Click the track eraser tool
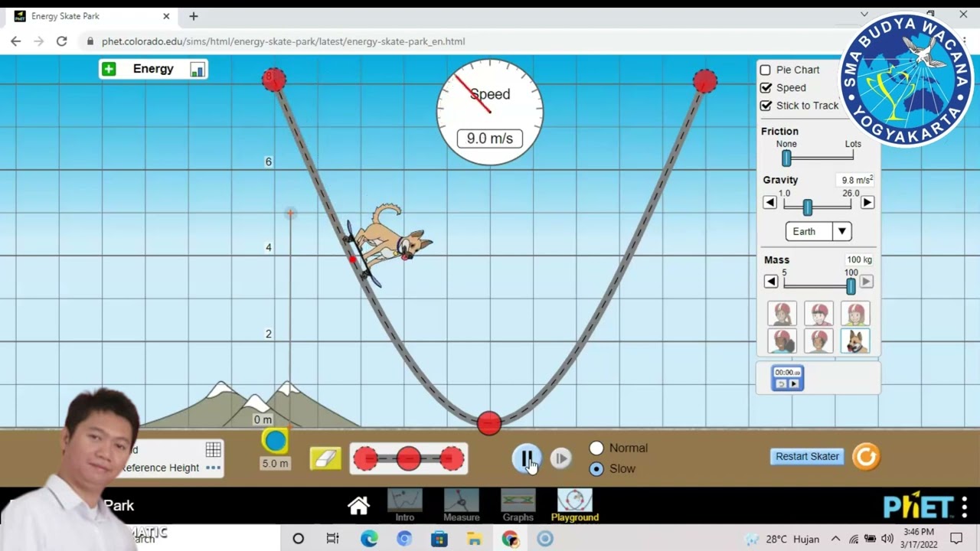Viewport: 980px width, 551px height. [x=325, y=458]
